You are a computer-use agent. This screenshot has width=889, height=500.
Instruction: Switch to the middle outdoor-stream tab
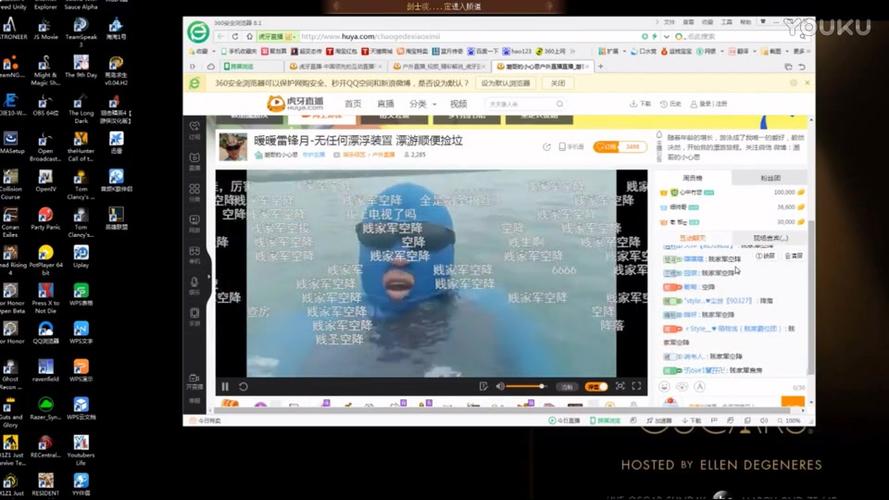point(439,66)
